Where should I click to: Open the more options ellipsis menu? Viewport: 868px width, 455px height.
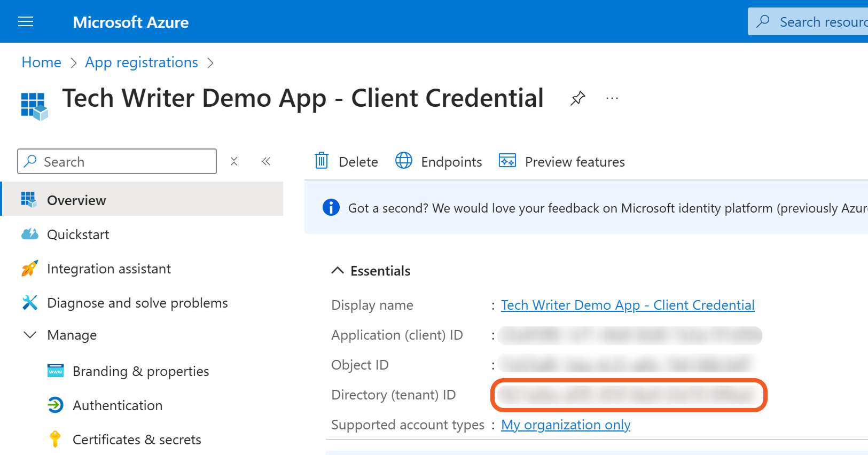[612, 98]
